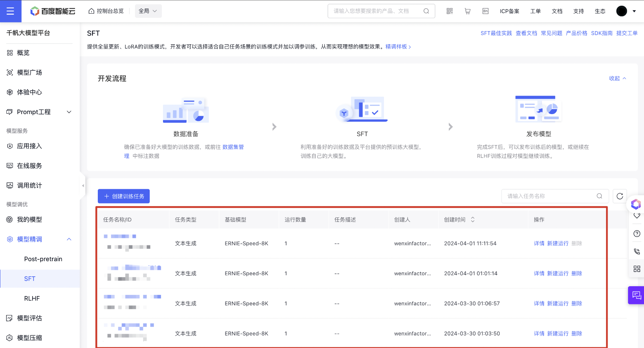Collapse the sidebar with handle arrow
This screenshot has height=348, width=644.
pyautogui.click(x=83, y=186)
